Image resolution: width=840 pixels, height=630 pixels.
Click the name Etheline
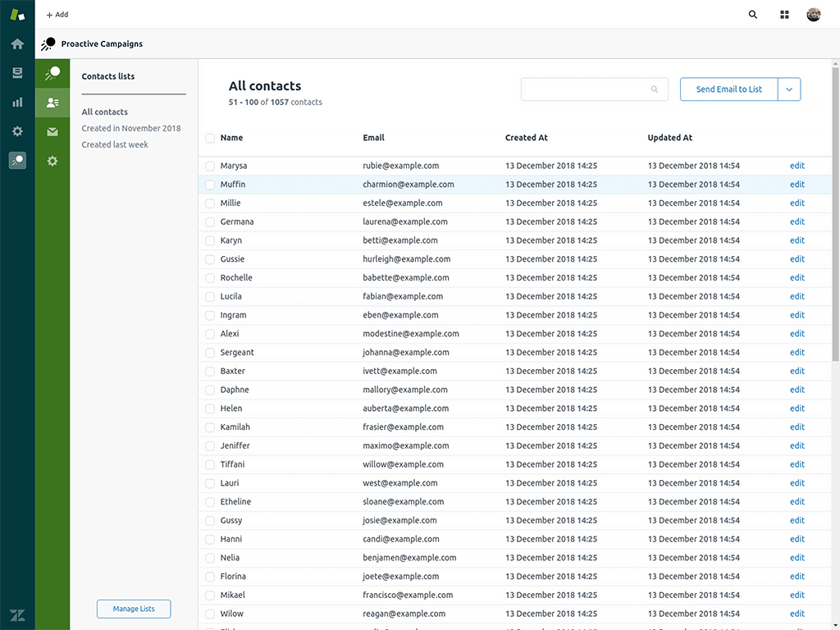[235, 501]
